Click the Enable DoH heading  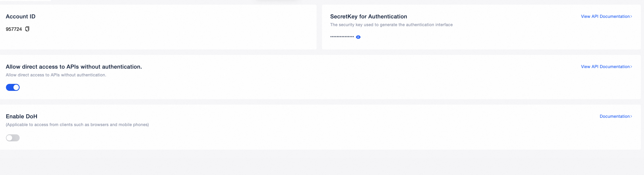[x=22, y=116]
